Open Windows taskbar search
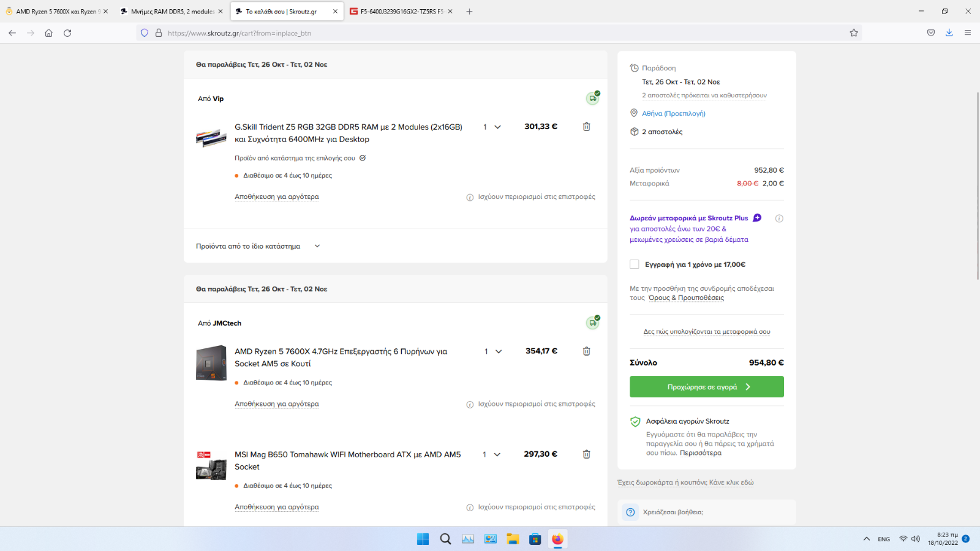The image size is (980, 551). point(445,539)
